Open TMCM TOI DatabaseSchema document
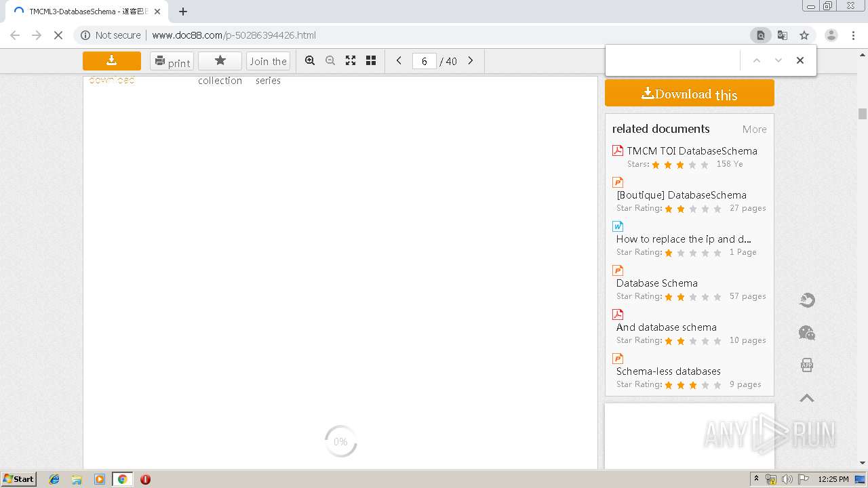This screenshot has height=488, width=868. (692, 151)
